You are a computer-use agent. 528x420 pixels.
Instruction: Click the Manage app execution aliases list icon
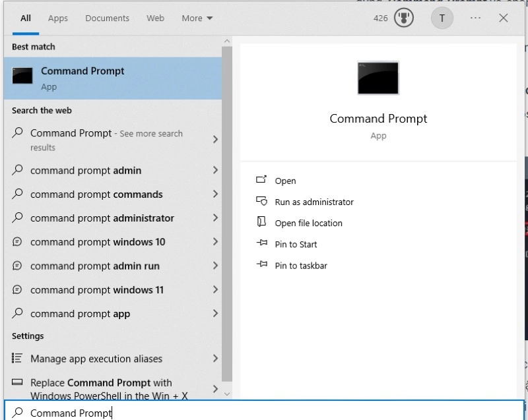pyautogui.click(x=17, y=358)
